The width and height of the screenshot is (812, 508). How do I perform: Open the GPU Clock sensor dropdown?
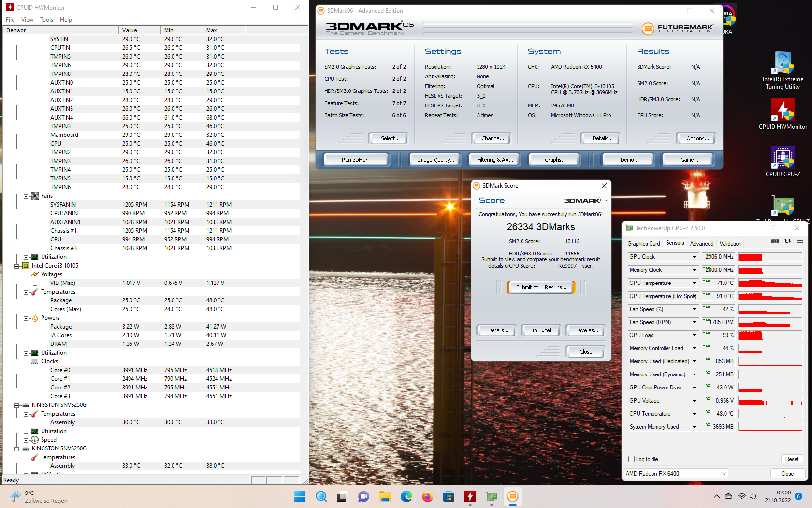click(694, 257)
